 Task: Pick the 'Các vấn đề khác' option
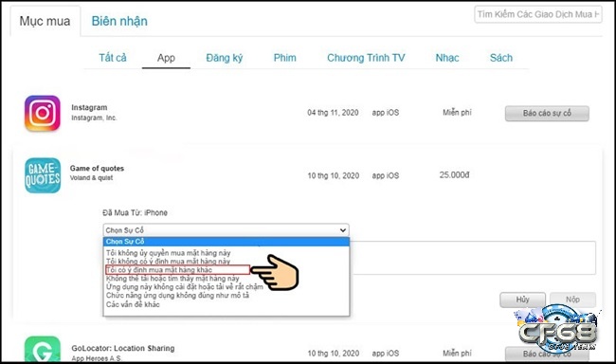tap(133, 304)
